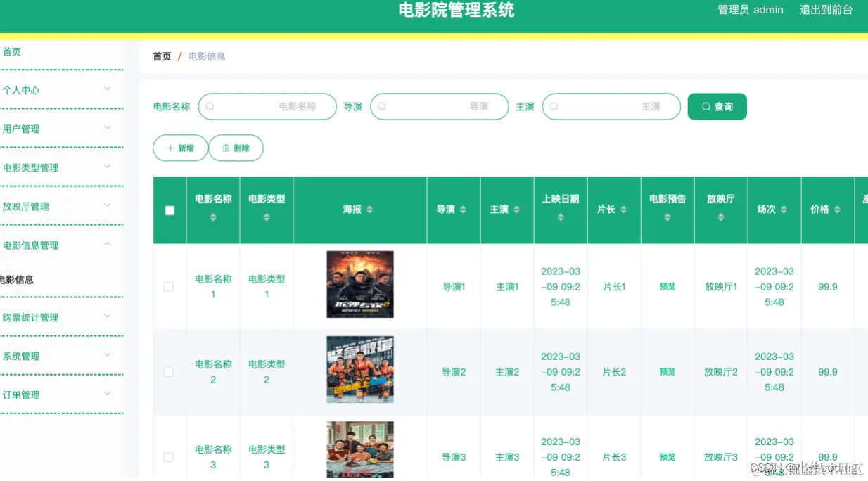The image size is (868, 481).
Task: Click the movie poster thumbnail for 电影名称2
Action: (359, 369)
